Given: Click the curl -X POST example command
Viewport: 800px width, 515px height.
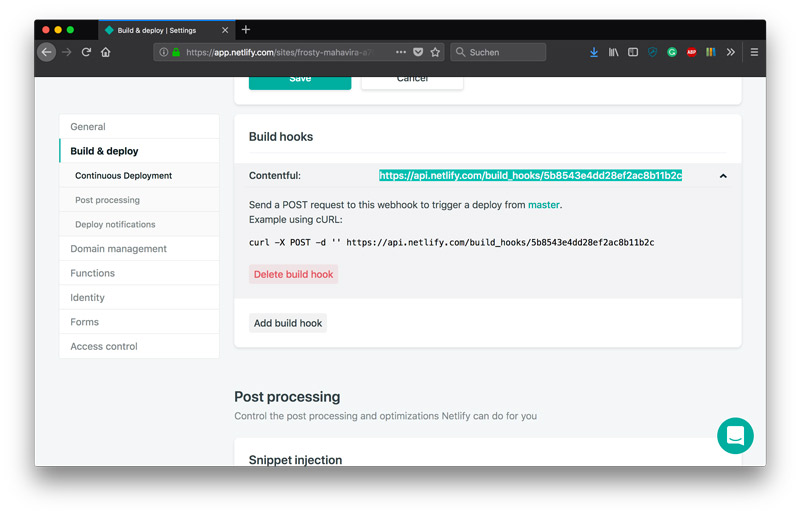Looking at the screenshot, I should (x=452, y=242).
